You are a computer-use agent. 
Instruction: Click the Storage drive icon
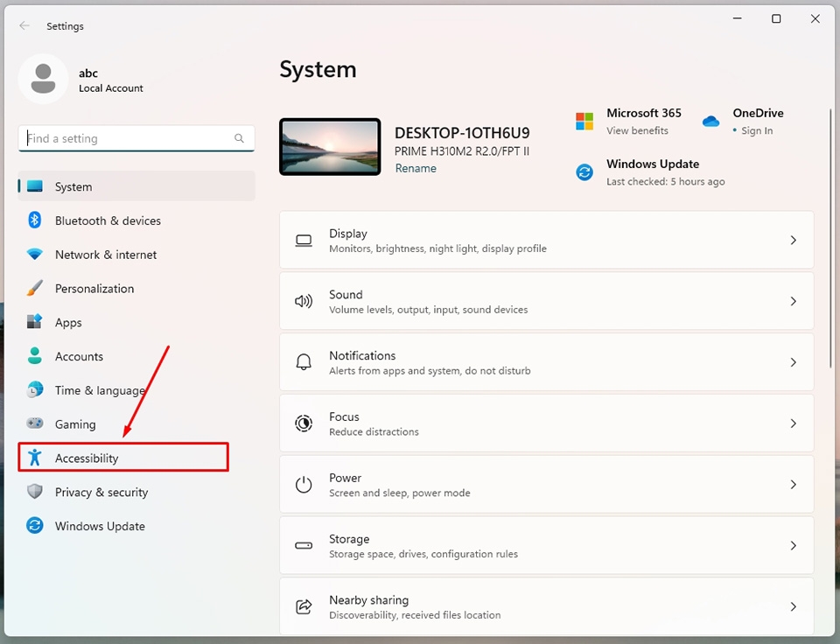coord(304,545)
